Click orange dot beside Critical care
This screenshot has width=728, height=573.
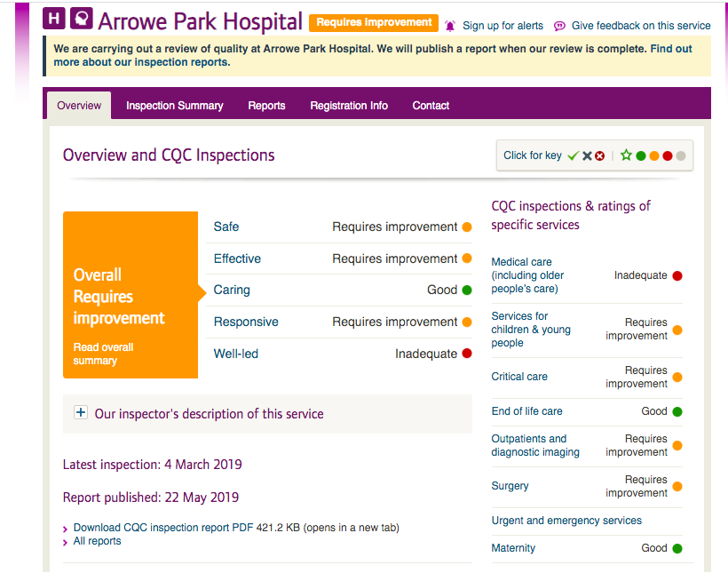tap(677, 377)
